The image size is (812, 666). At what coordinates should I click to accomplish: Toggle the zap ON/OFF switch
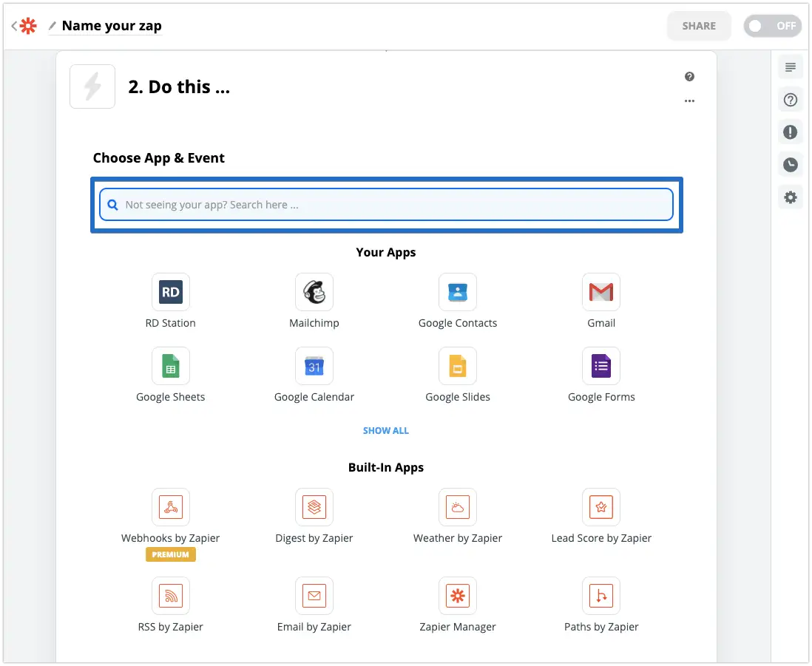[x=772, y=26]
